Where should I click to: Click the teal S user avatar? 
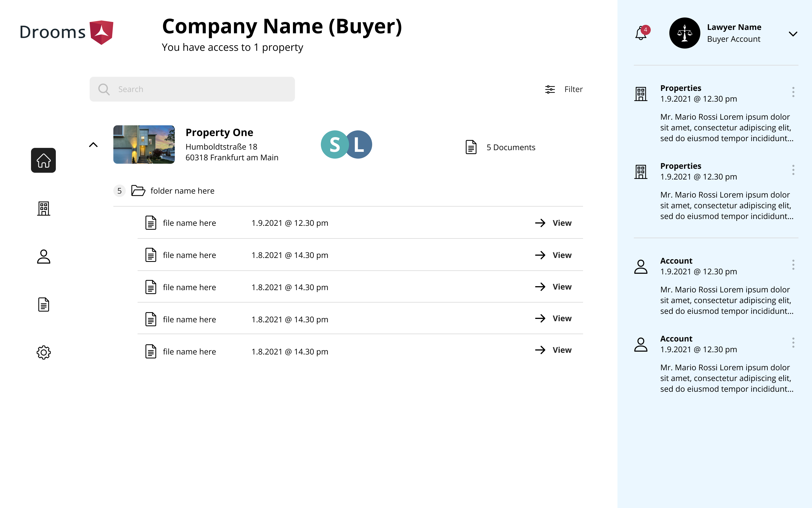point(334,144)
